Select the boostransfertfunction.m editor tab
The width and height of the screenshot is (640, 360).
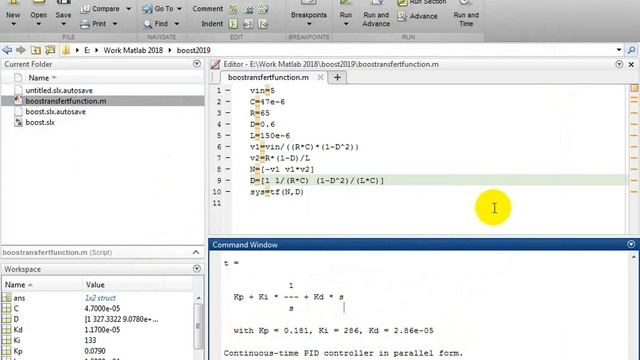click(x=268, y=77)
